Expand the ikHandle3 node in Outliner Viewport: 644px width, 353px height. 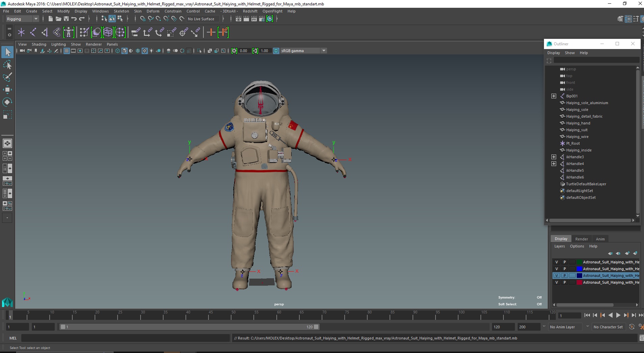coord(554,157)
